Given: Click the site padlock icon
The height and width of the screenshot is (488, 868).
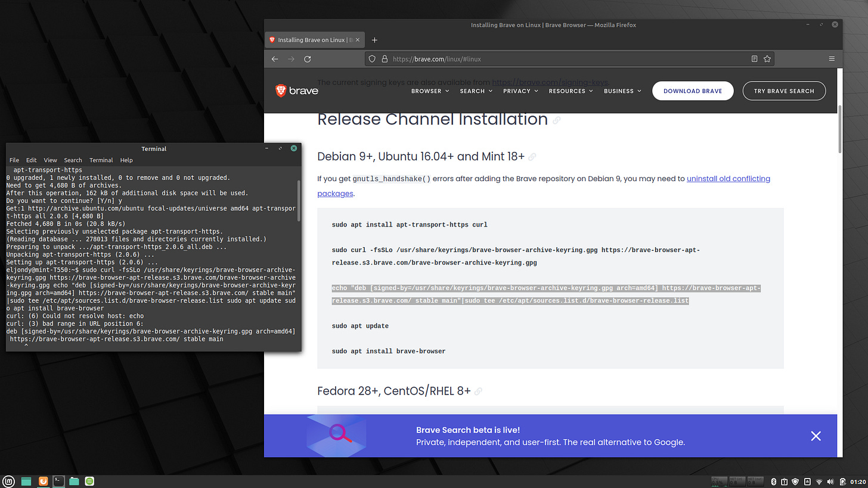Looking at the screenshot, I should [385, 59].
